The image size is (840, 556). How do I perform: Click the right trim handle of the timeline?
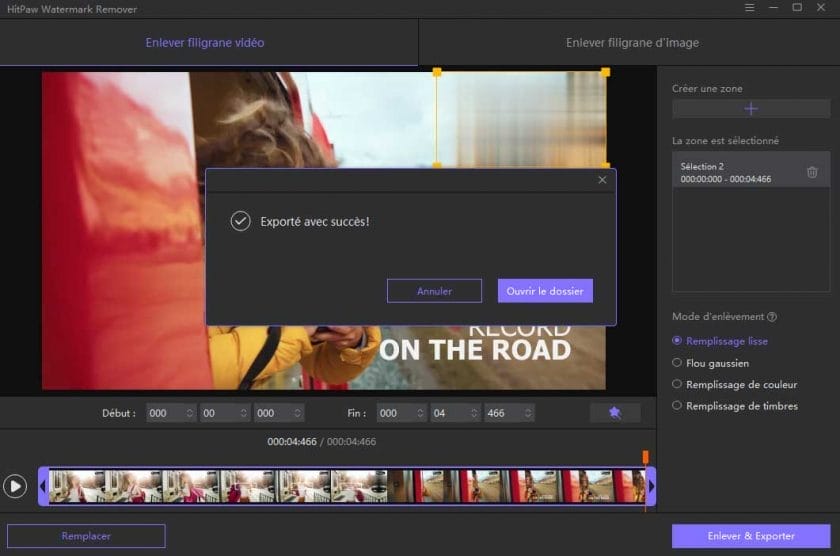(651, 486)
